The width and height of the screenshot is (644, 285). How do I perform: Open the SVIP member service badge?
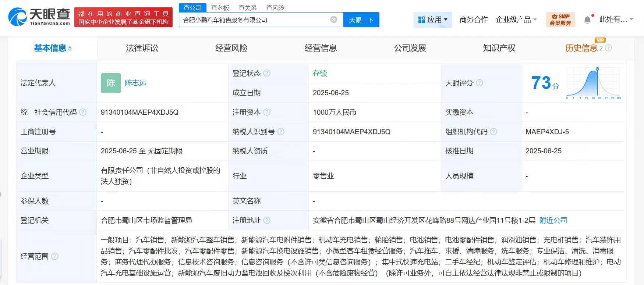[x=560, y=19]
